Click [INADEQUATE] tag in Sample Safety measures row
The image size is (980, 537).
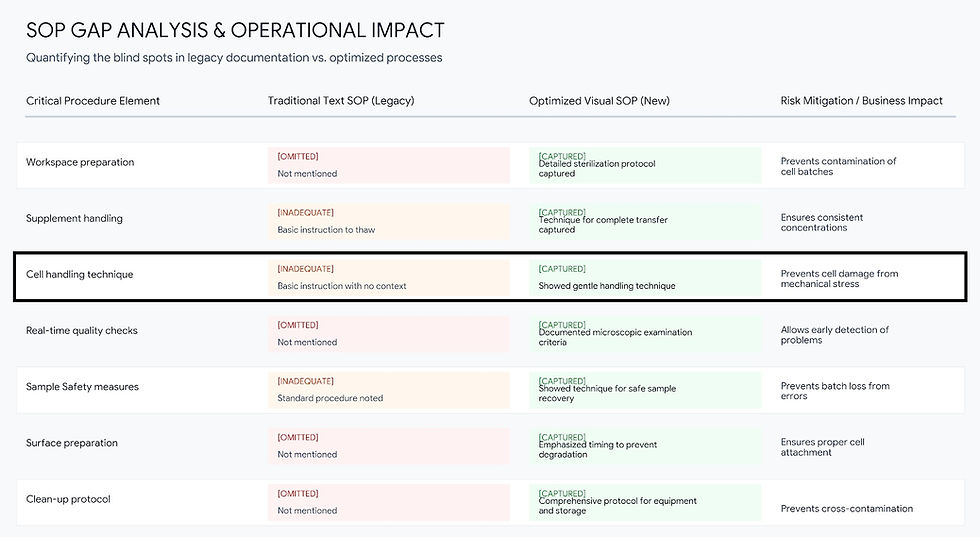coord(305,381)
